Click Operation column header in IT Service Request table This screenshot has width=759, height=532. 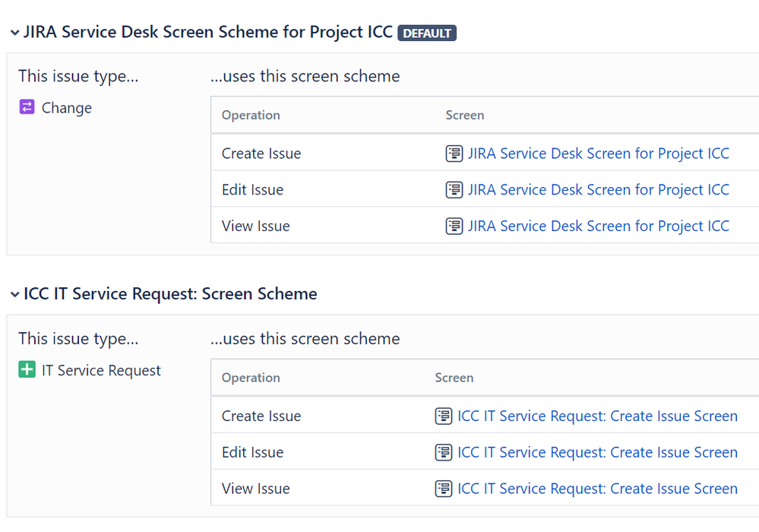pyautogui.click(x=251, y=378)
